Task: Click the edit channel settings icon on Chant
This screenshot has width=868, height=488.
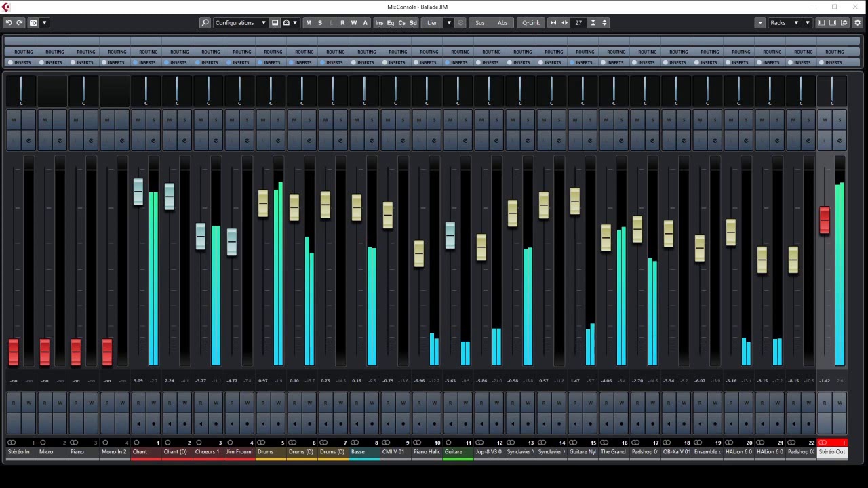Action: pos(153,141)
